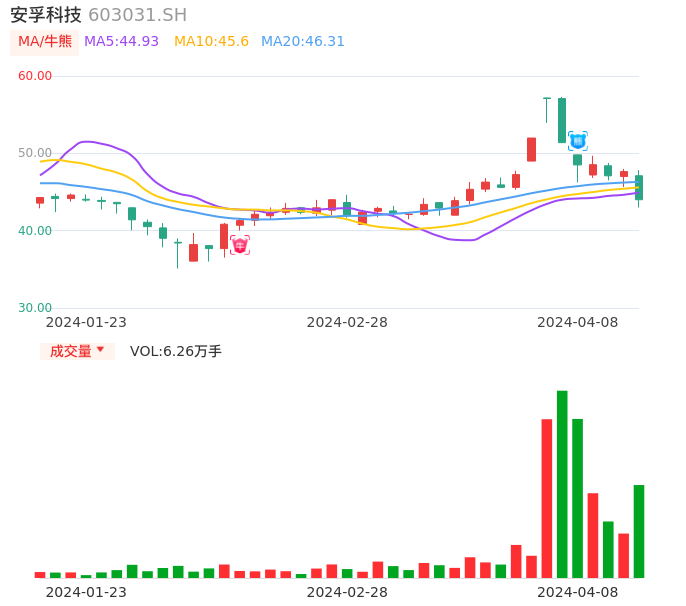Click the tallest red volume bar
Screen dimensions: 686x606
[547, 498]
